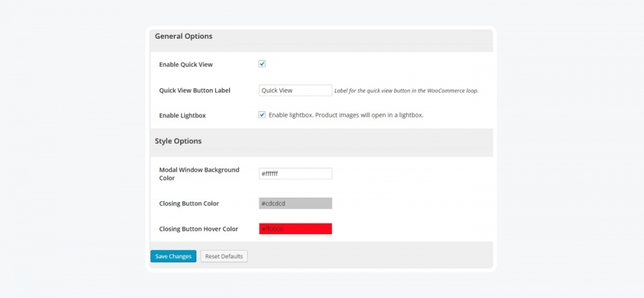Image resolution: width=644 pixels, height=298 pixels.
Task: Click the Closing Button Color label
Action: tap(189, 203)
